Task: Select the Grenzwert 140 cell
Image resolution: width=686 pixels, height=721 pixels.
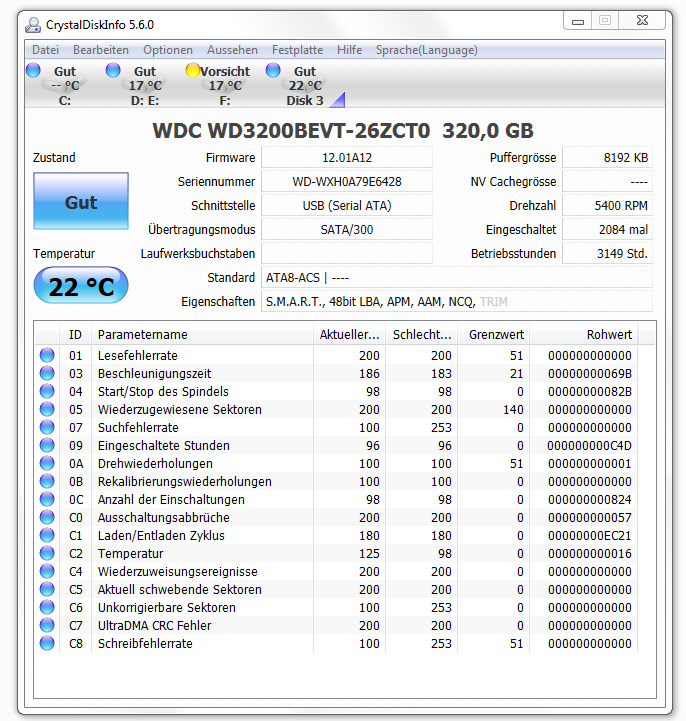Action: (513, 409)
